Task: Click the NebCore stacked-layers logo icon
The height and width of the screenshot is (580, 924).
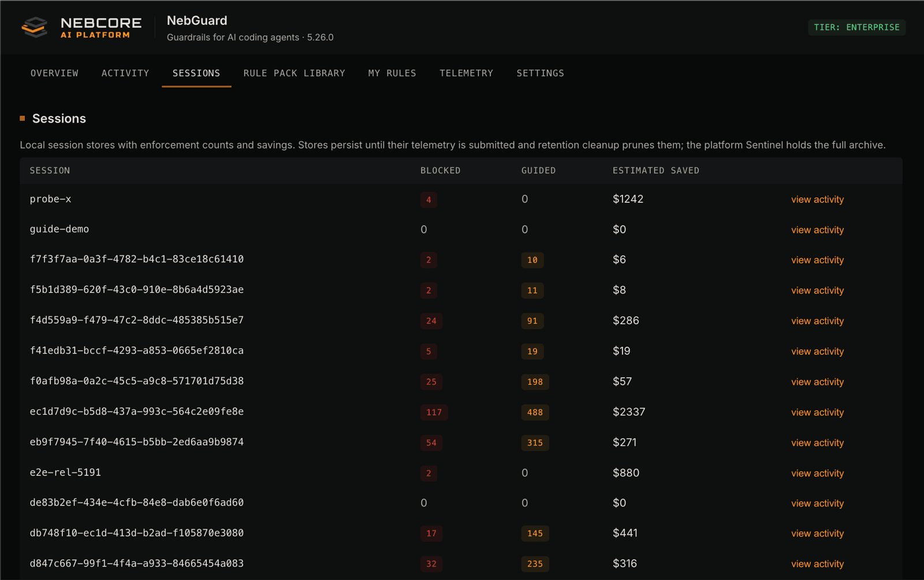Action: [35, 27]
